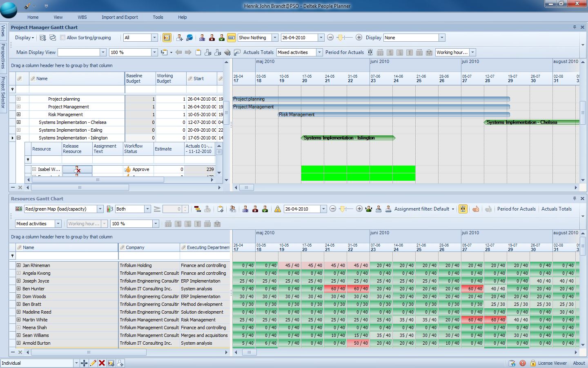Screen dimensions: 588x368
Task: Click the red error icon in status bar
Action: click(x=523, y=363)
